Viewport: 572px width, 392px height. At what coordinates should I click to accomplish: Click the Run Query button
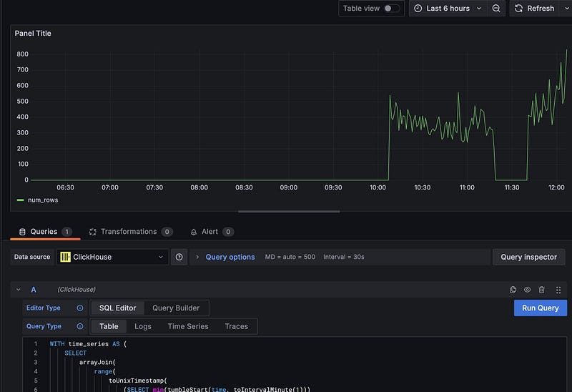click(540, 308)
